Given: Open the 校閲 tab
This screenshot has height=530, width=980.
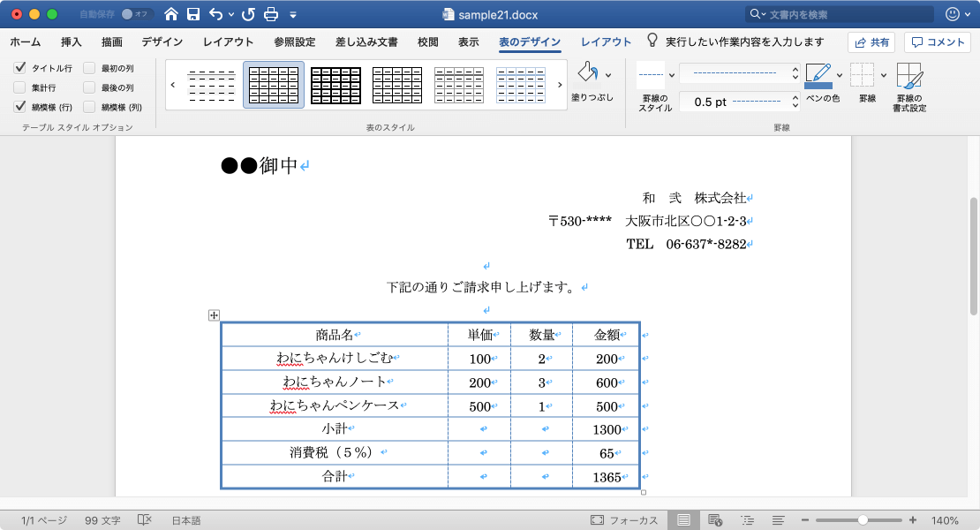Looking at the screenshot, I should click(427, 42).
